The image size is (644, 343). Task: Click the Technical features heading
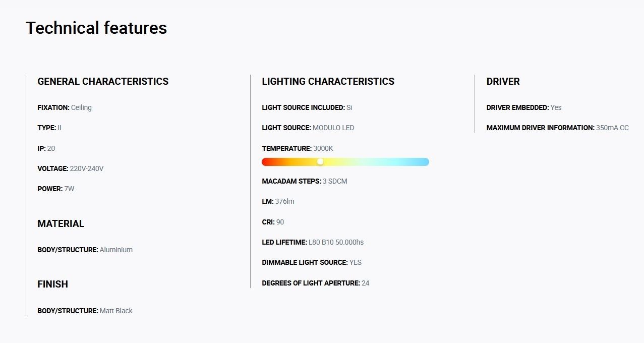click(x=96, y=28)
